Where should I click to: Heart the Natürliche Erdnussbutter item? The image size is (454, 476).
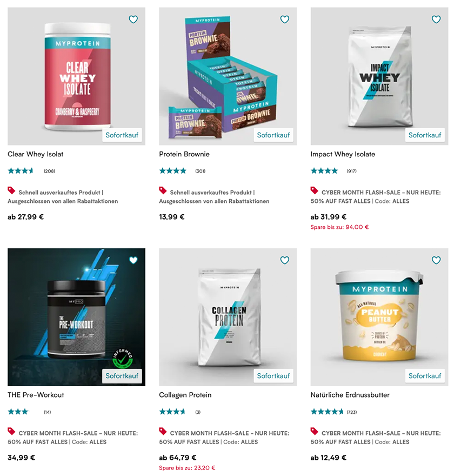click(x=436, y=260)
